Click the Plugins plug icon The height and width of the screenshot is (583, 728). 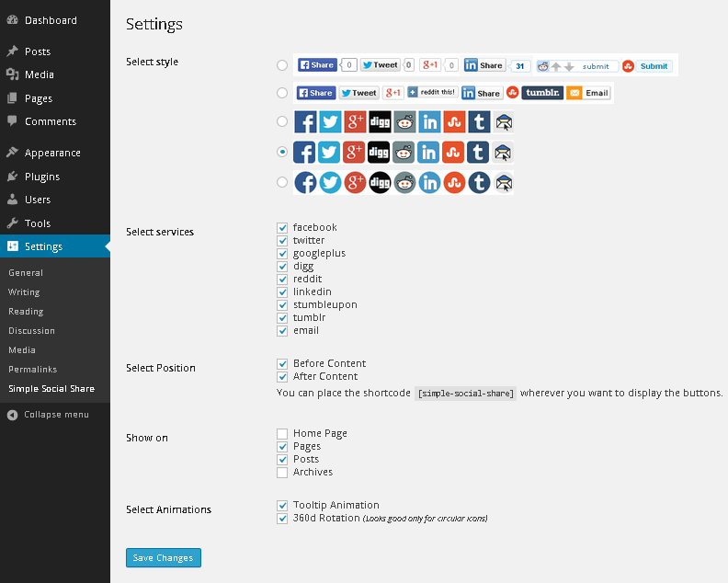point(12,177)
